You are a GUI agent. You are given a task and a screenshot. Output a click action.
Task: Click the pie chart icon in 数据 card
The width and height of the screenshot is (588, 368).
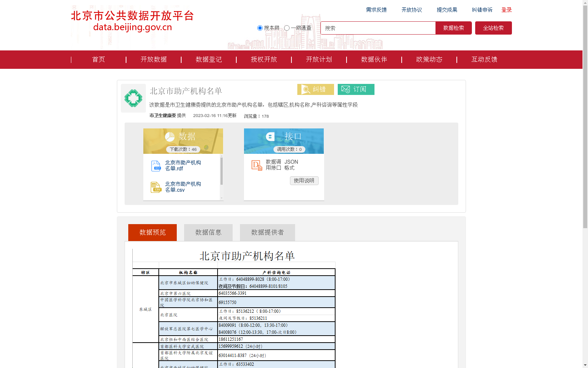pos(170,137)
